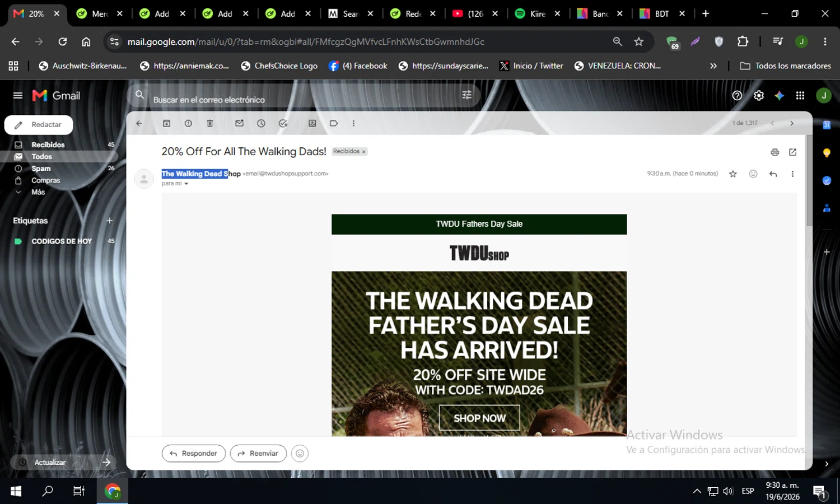Open Google Keep side panel
This screenshot has height=504, width=840.
coord(827,153)
